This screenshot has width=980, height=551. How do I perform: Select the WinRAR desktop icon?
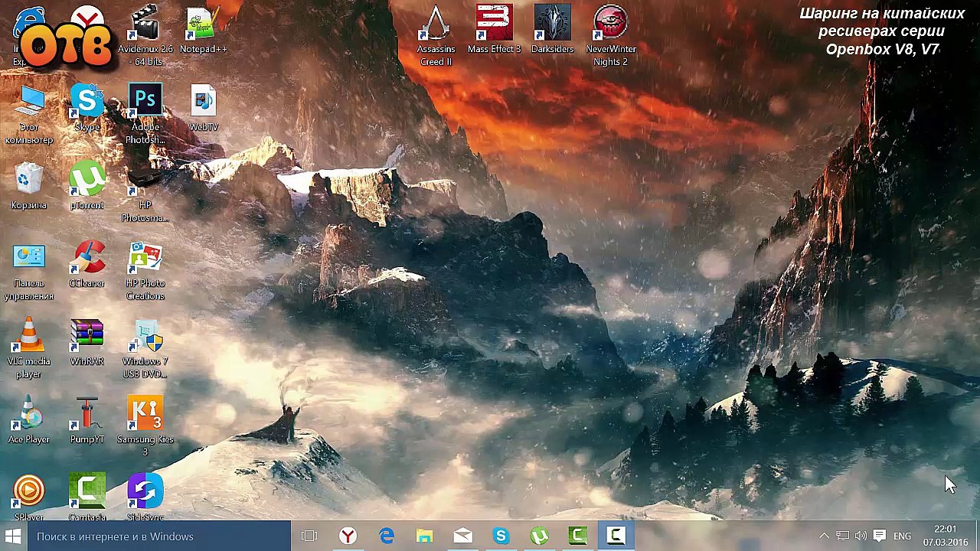pos(87,343)
